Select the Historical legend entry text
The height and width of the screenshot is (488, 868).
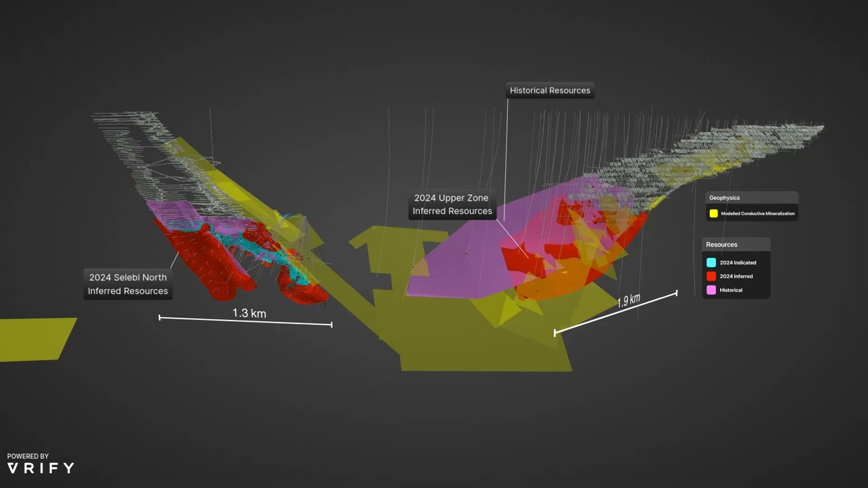(x=731, y=290)
